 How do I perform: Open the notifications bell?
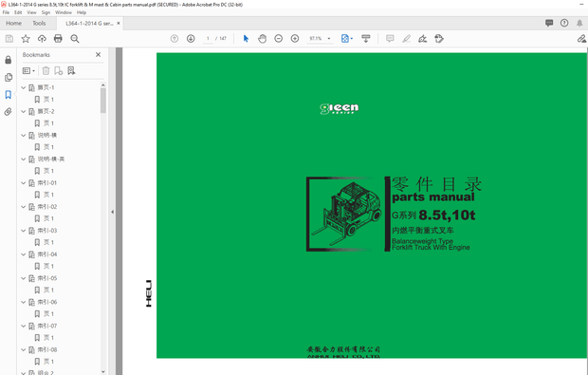579,24
